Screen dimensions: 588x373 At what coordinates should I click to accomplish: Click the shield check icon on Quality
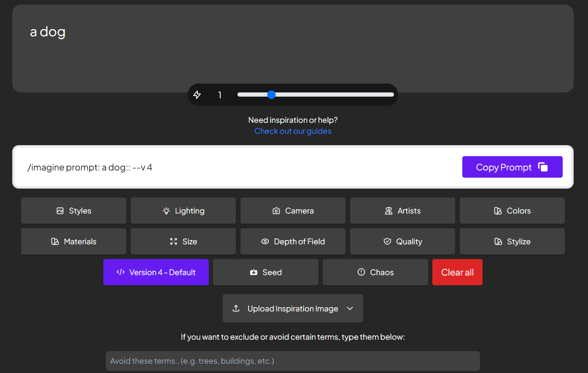click(x=387, y=241)
